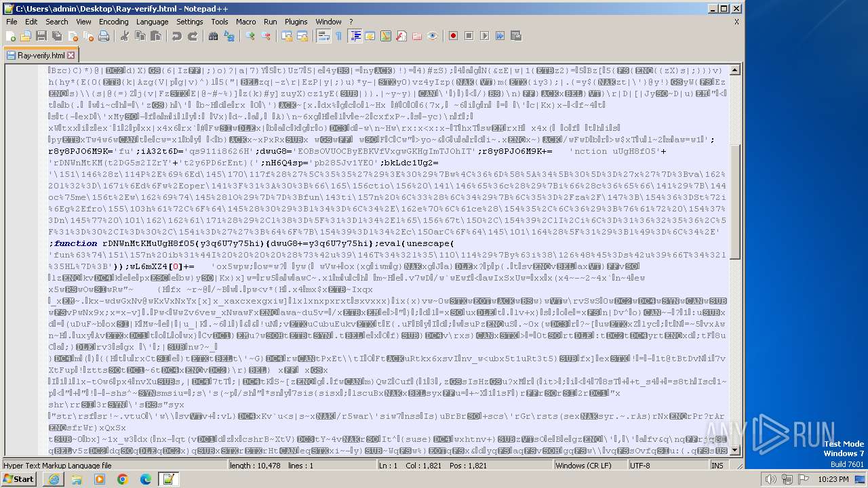Undo the last edit via the toolbar

point(177,36)
